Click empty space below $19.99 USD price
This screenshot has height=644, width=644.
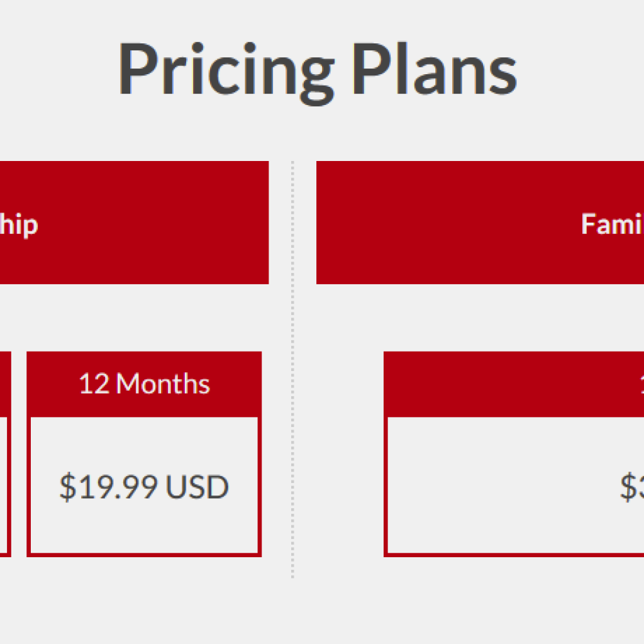[144, 531]
